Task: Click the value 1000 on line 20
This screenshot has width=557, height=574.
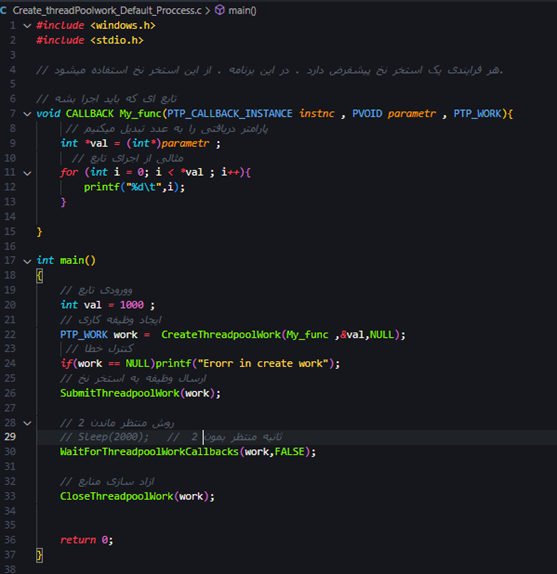Action: point(132,305)
